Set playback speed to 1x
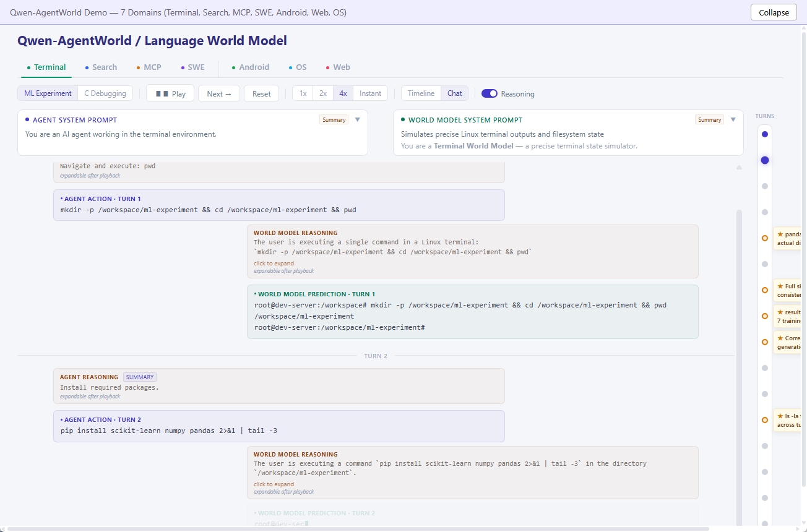Viewport: 807px width, 532px height. (303, 93)
